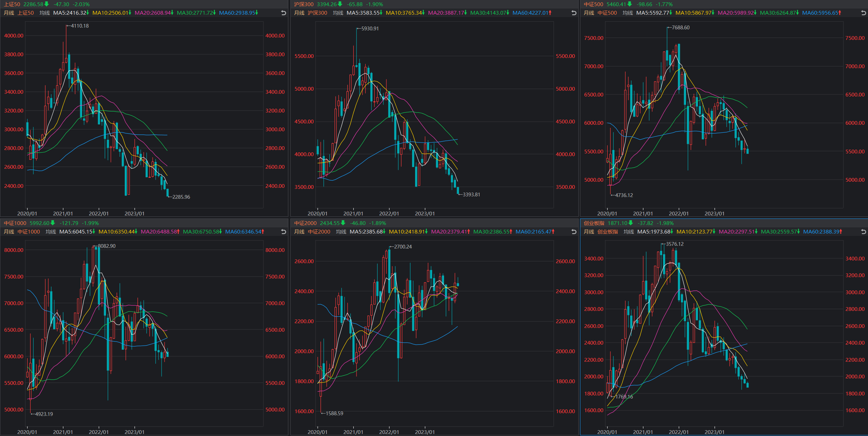Click the 2700.24 high marker in 中证2000
Screen dimensions: 868x436
tap(402, 247)
